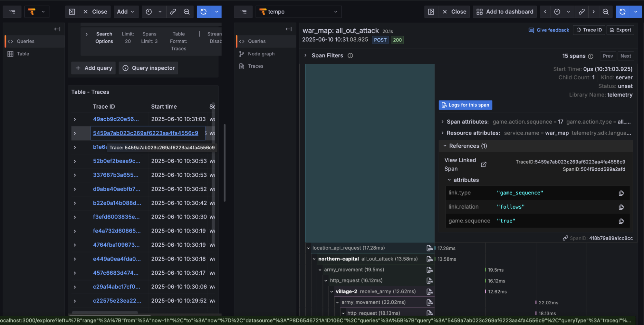
Task: Copy shortened link in right pane
Action: [582, 12]
